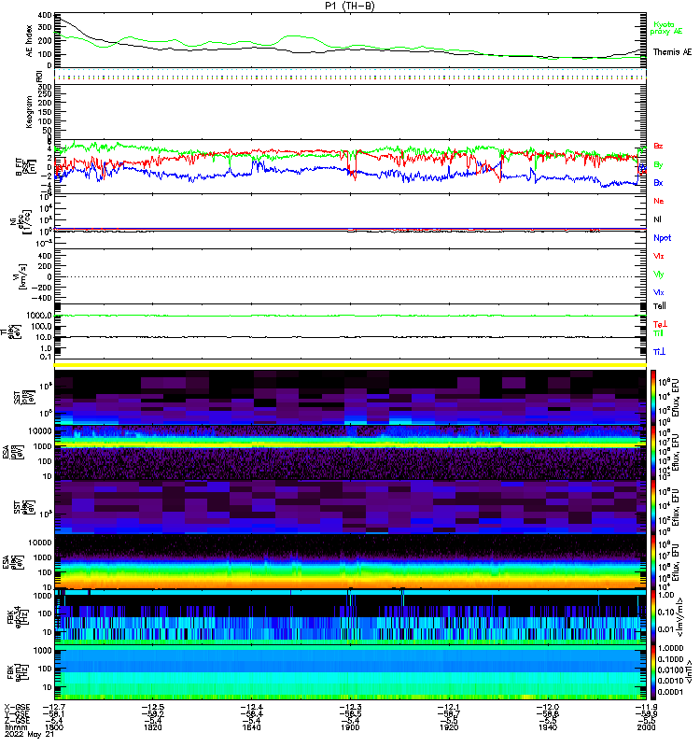The height and width of the screenshot is (747, 700).
Task: Select the green Kyoto proxy AE legend label
Action: click(666, 28)
